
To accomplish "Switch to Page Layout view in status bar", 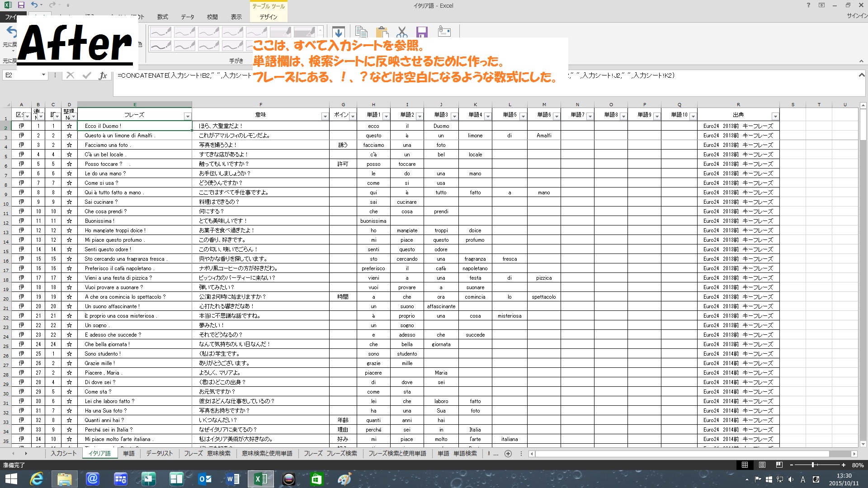I will tap(762, 465).
